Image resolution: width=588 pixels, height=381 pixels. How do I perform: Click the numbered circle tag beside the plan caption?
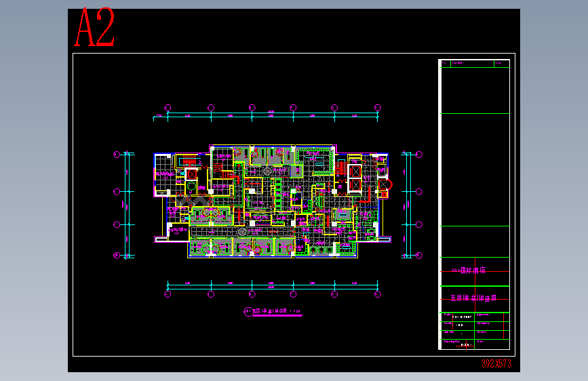tap(248, 312)
